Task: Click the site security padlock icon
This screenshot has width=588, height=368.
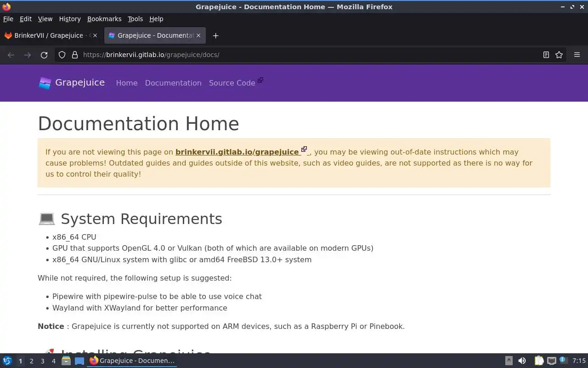Action: coord(75,55)
